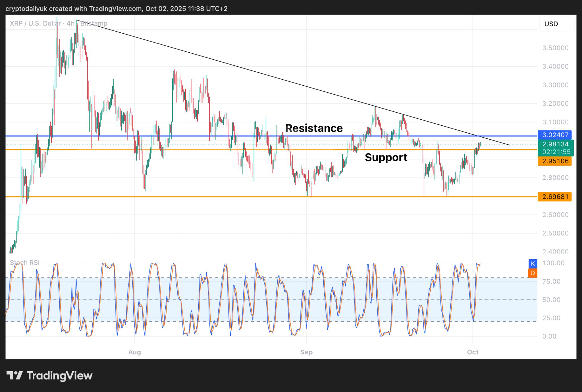Click the green 2.98134 current price label
The height and width of the screenshot is (392, 582).
pos(556,144)
